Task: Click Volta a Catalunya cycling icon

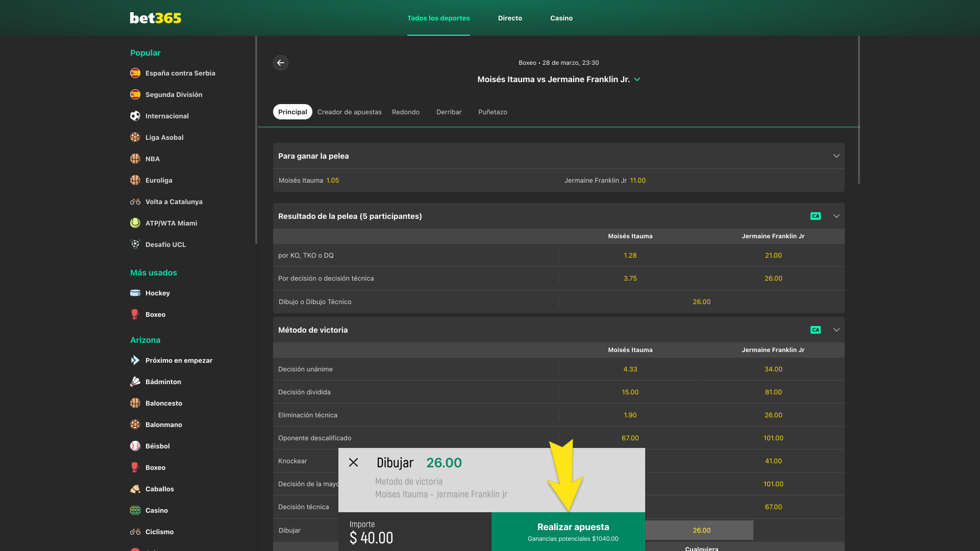Action: click(x=135, y=202)
